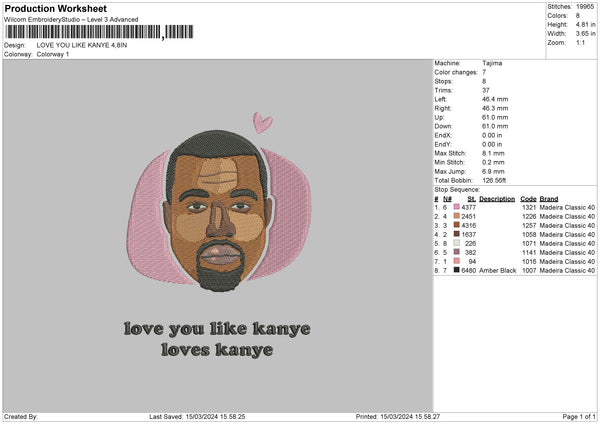The width and height of the screenshot is (600, 424).
Task: Click the pink swatch for thread code 1321
Action: [457, 207]
